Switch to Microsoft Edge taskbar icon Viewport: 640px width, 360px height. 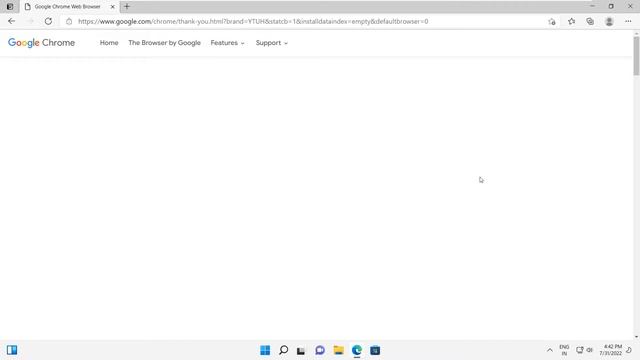coord(357,350)
